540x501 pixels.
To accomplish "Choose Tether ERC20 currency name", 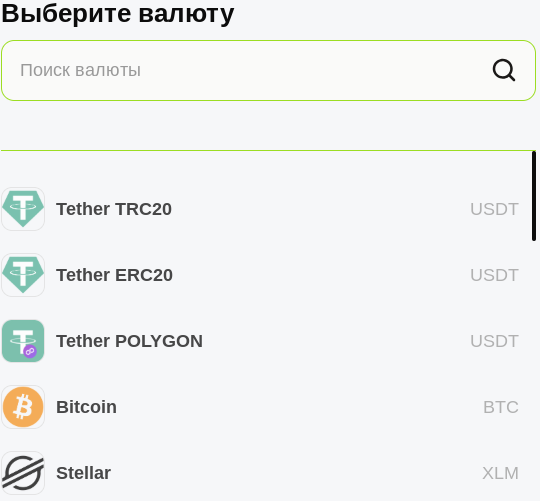I will coord(114,275).
